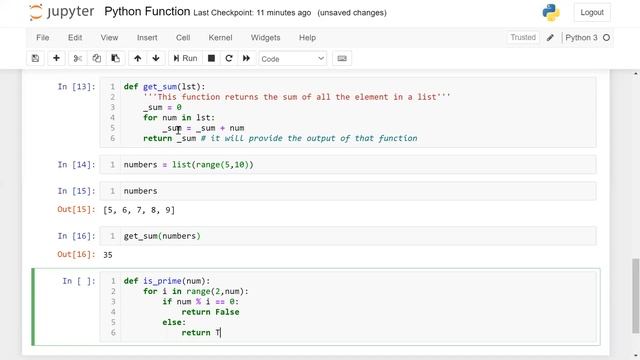Move selected cell up arrow
The image size is (640, 360).
(x=138, y=58)
